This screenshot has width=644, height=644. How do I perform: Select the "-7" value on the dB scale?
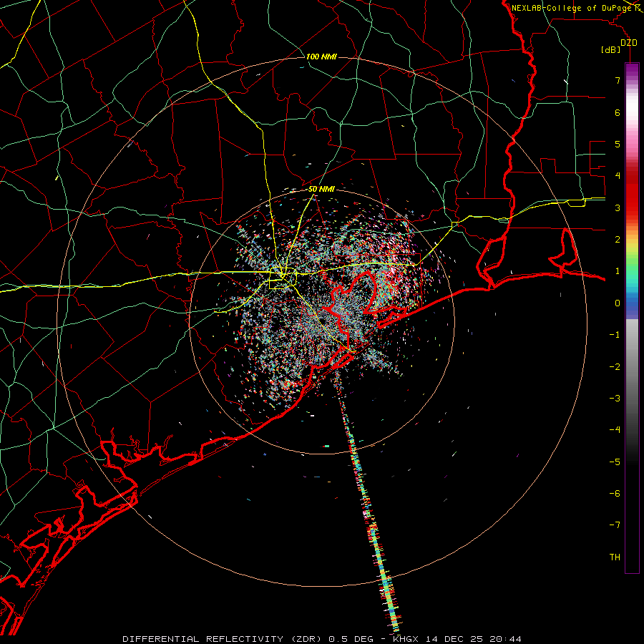point(615,525)
